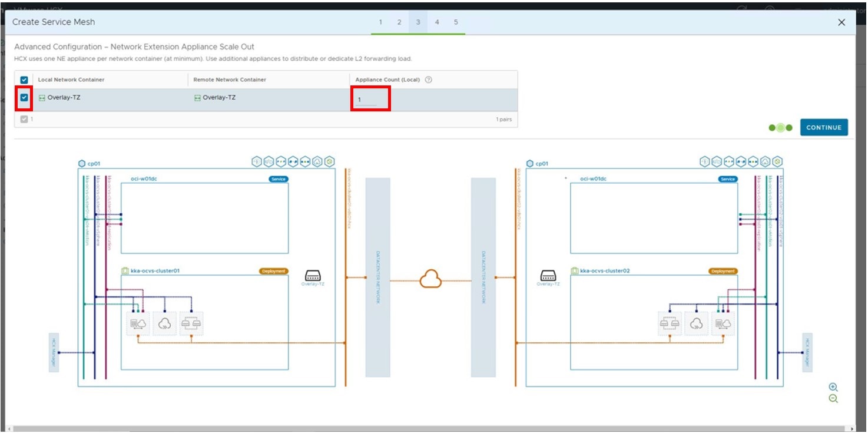Click the rightmost appliance icon in kka-ocvs-cluster02
868x433 pixels.
click(x=723, y=323)
